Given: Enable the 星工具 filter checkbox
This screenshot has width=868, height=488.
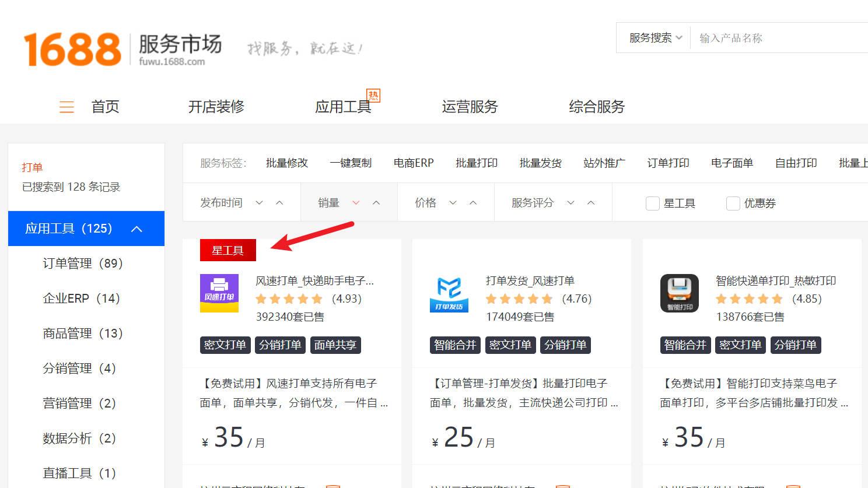Looking at the screenshot, I should click(x=653, y=203).
